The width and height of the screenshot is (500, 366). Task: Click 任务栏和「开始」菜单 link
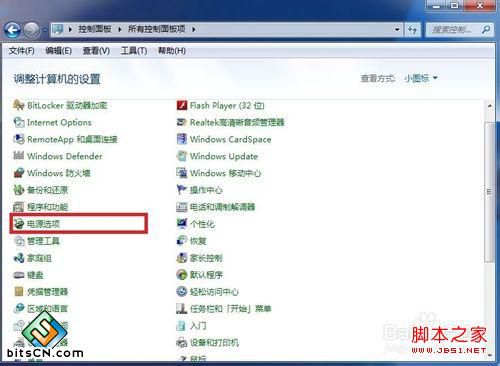230,309
